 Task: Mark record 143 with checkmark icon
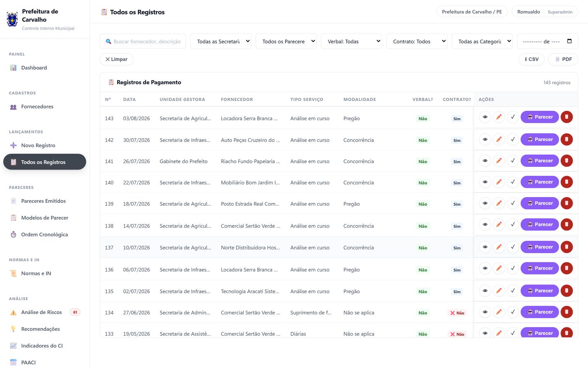click(x=513, y=117)
